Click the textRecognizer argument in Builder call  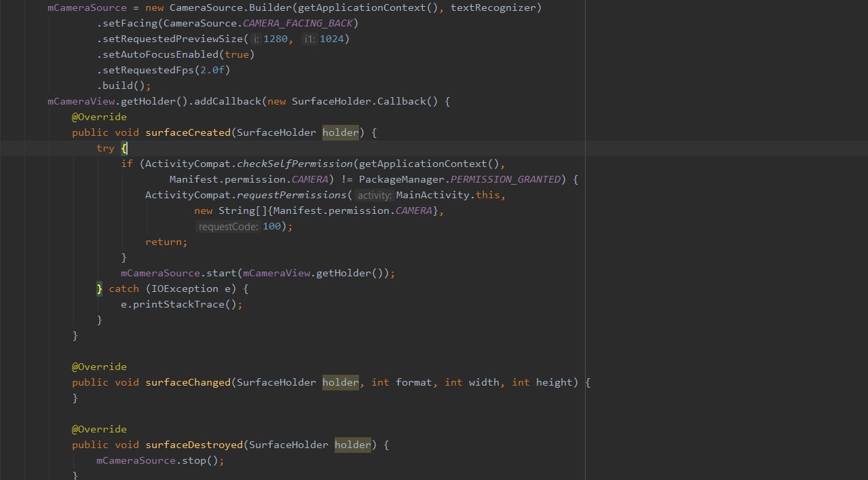point(493,8)
